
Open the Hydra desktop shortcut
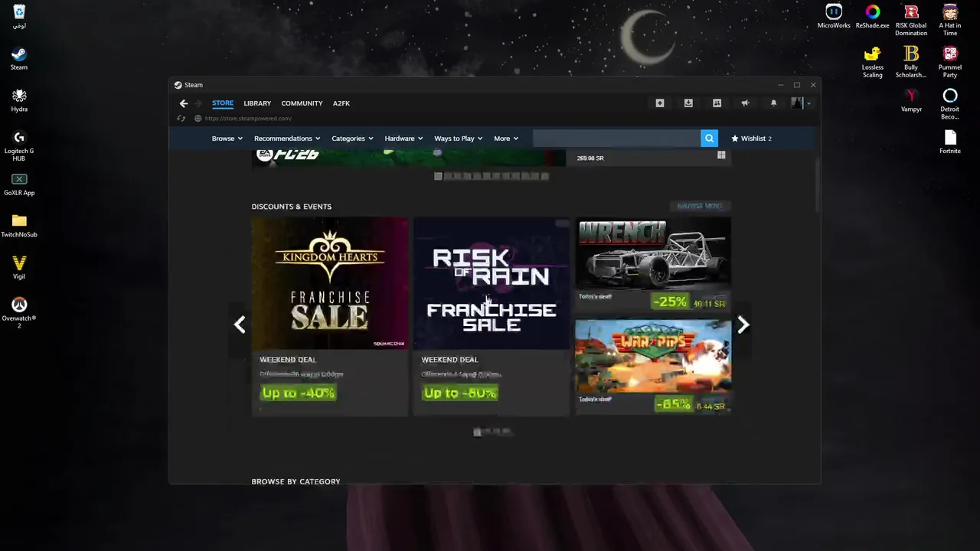coord(19,101)
